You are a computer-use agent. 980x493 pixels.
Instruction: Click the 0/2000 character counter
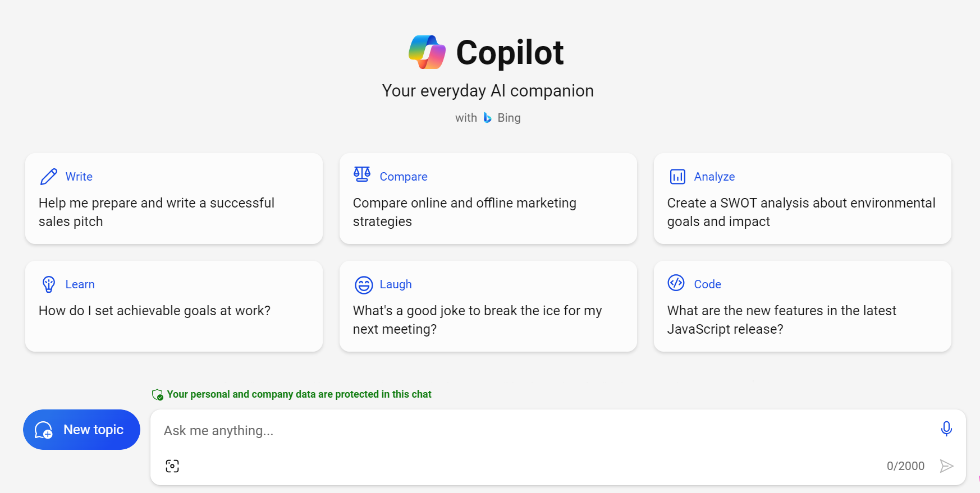click(905, 466)
